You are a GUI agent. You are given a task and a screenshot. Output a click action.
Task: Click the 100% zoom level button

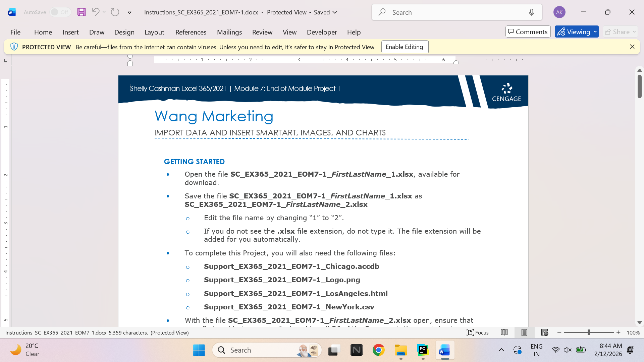(x=633, y=333)
